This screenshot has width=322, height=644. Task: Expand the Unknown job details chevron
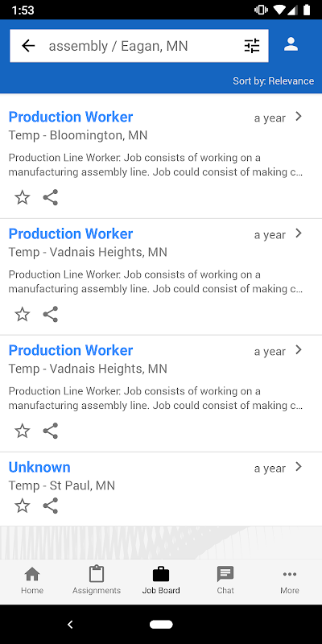(x=299, y=467)
